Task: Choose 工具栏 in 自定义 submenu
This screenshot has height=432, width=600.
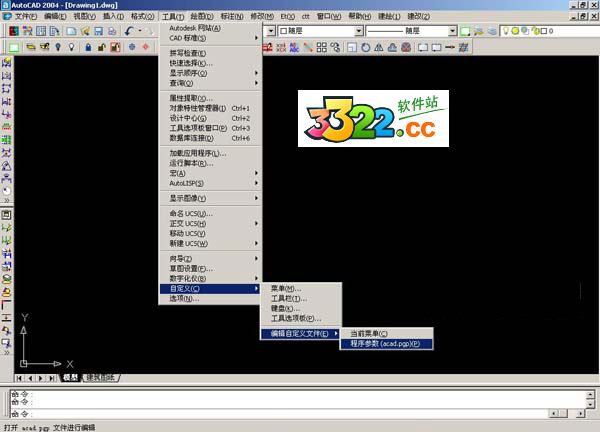Action: tap(301, 298)
